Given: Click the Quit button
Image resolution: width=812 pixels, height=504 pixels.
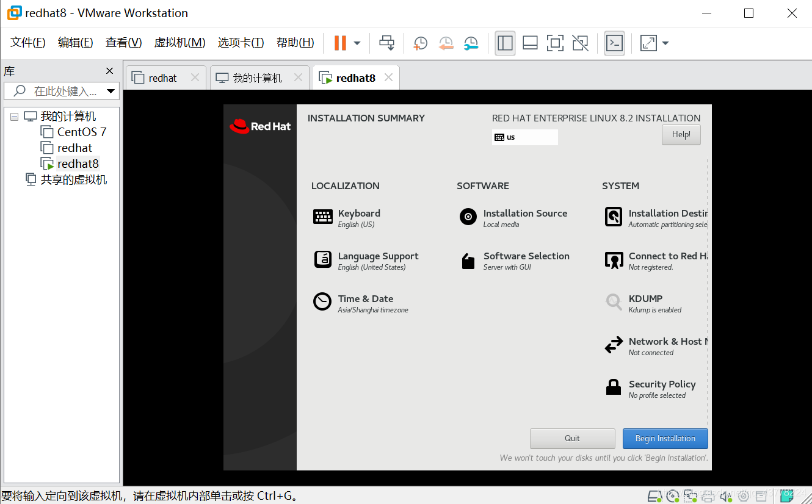Looking at the screenshot, I should [573, 438].
